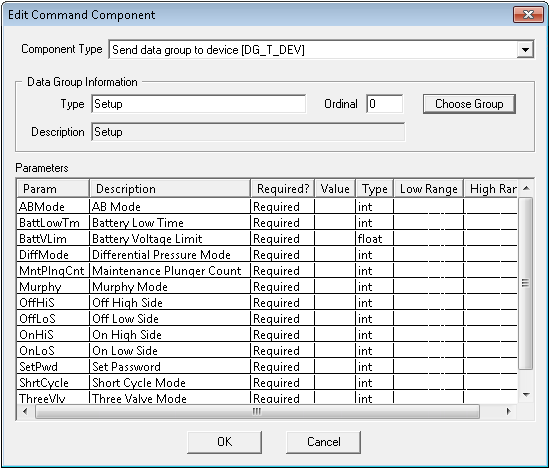550x469 pixels.
Task: Click the Type column header
Action: [x=375, y=189]
